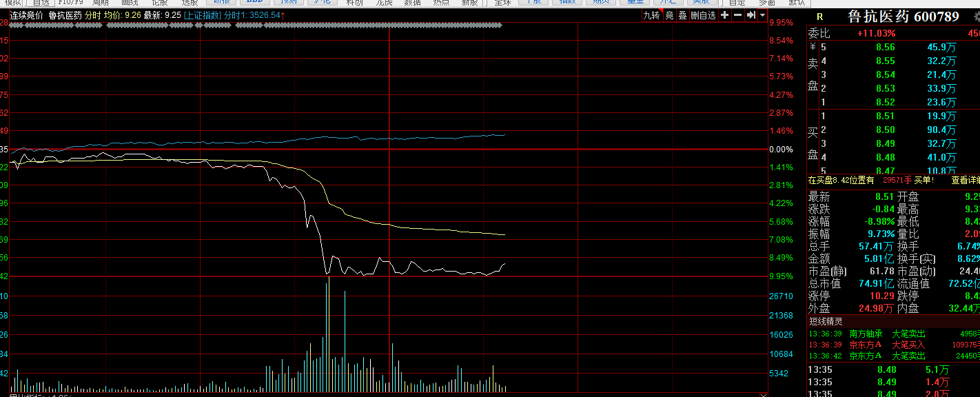Click buy level 2 price 8.50
Viewport: 980px width, 397px height.
(x=886, y=130)
